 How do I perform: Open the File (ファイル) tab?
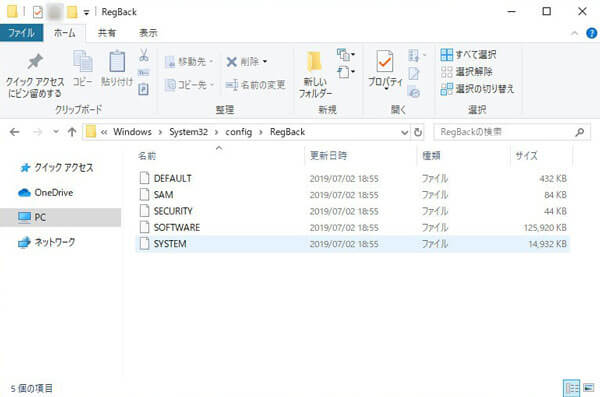pos(21,33)
